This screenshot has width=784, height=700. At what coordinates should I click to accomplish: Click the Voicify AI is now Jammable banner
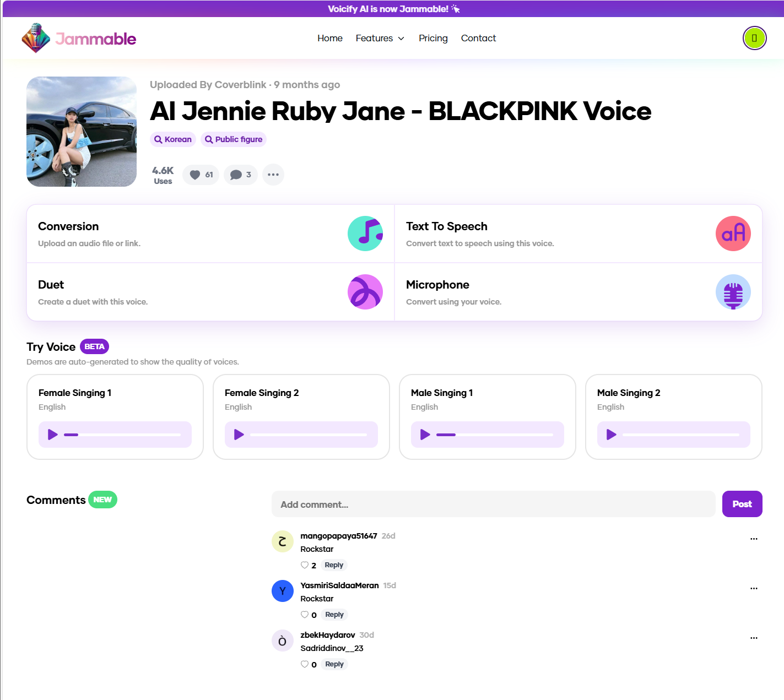(x=393, y=9)
